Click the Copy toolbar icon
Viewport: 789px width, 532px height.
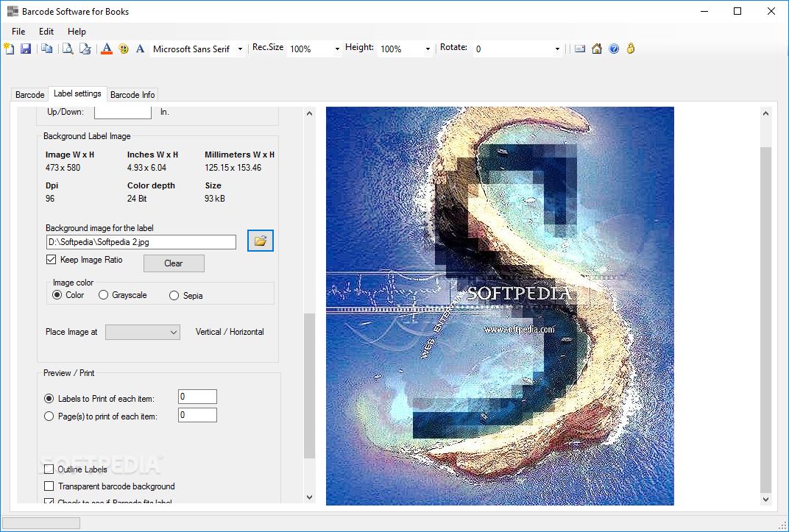click(47, 49)
